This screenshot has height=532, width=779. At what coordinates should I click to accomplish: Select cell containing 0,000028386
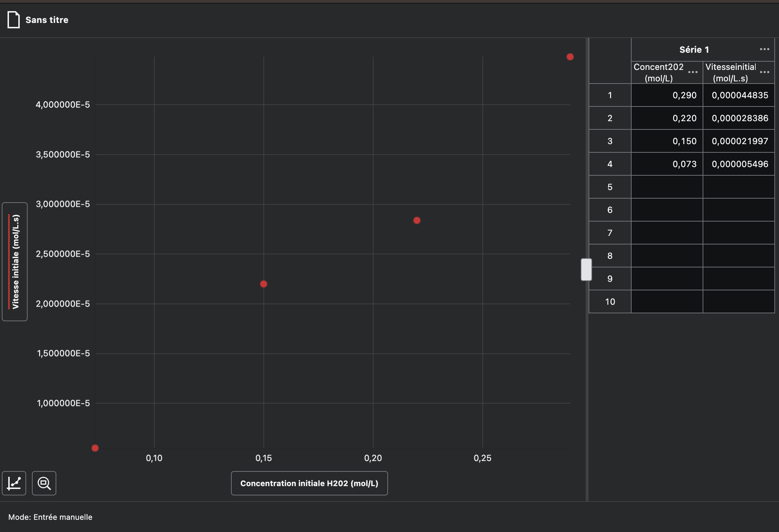(x=738, y=118)
